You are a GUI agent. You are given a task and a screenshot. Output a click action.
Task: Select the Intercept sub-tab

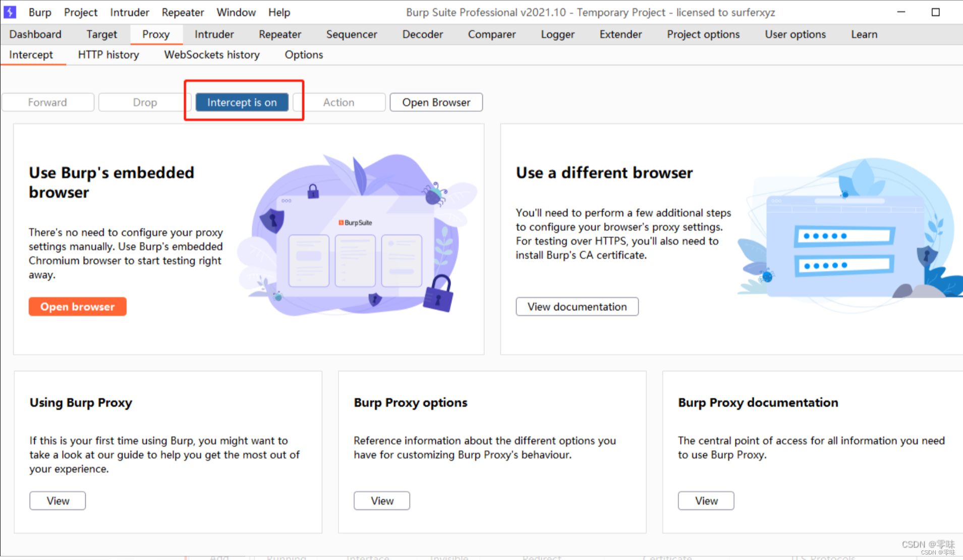click(31, 54)
